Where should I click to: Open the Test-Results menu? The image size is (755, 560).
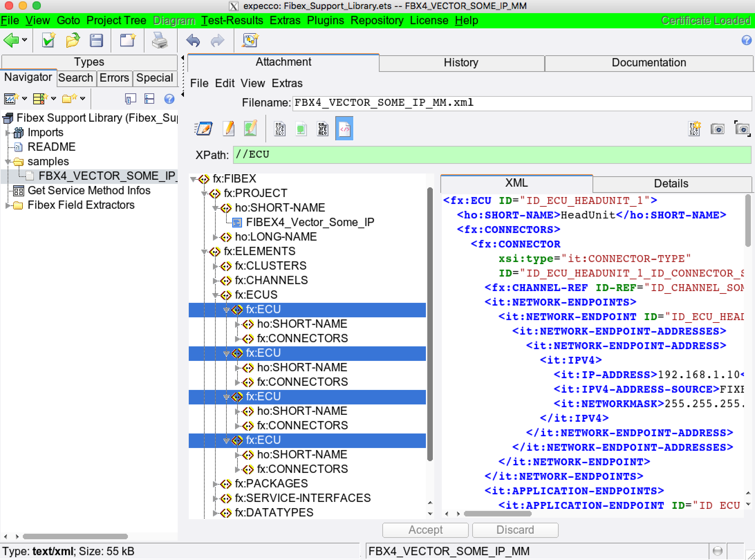click(x=232, y=20)
